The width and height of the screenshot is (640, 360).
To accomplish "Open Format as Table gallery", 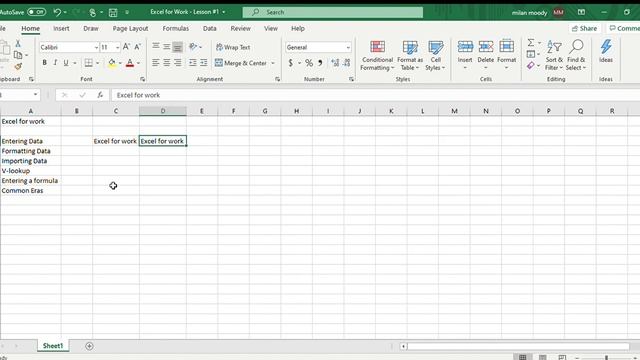I will click(x=410, y=56).
